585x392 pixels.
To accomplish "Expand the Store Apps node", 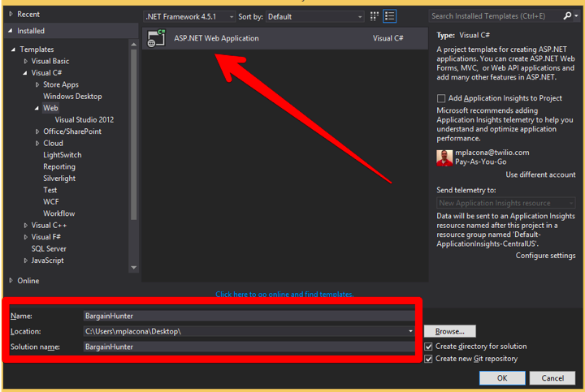I will pos(37,84).
